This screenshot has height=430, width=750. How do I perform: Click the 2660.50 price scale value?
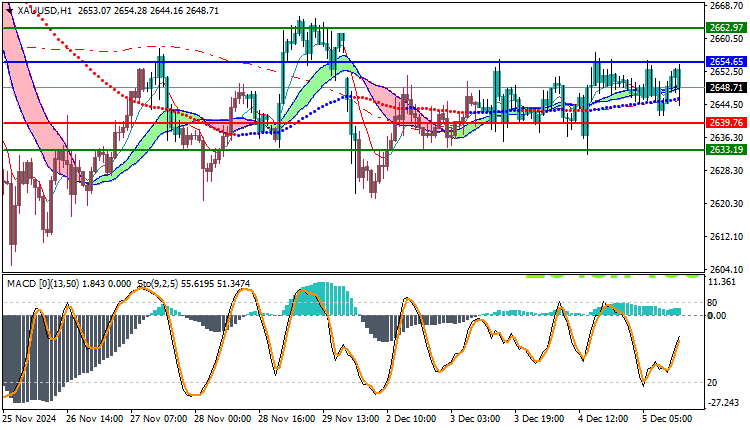[x=727, y=39]
